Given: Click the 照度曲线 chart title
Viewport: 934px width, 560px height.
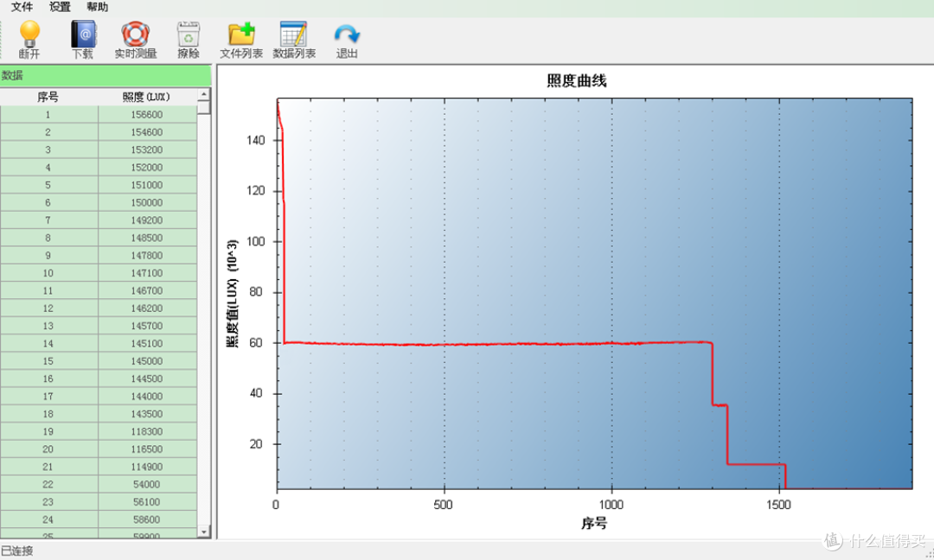Looking at the screenshot, I should pyautogui.click(x=577, y=81).
